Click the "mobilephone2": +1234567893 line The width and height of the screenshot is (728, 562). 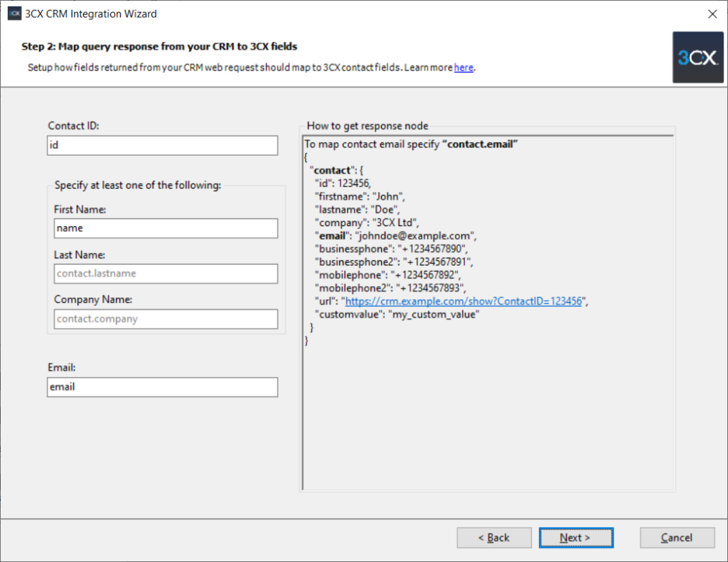(x=390, y=288)
